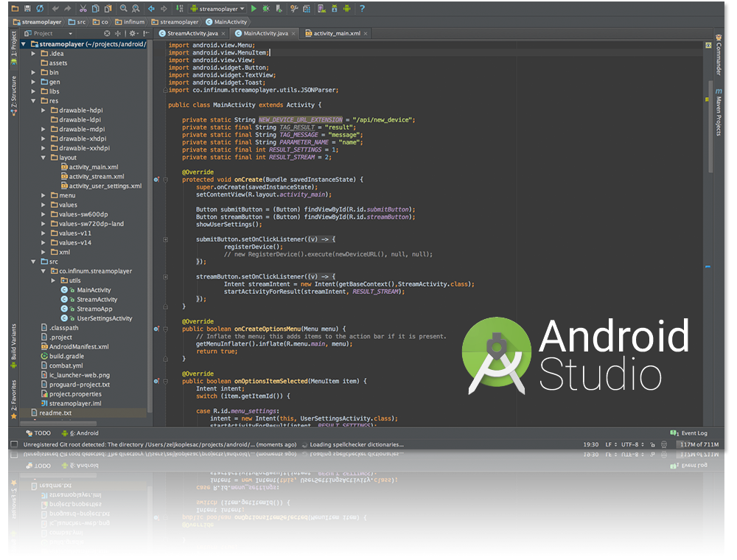Switch to the activity_main.xml tab

point(333,33)
